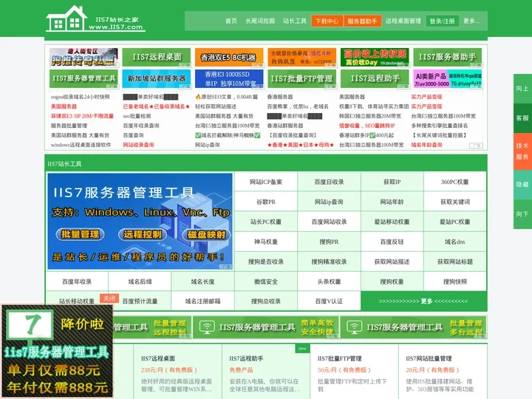
Task: Click the 技术服务 orange side button
Action: tap(522, 151)
